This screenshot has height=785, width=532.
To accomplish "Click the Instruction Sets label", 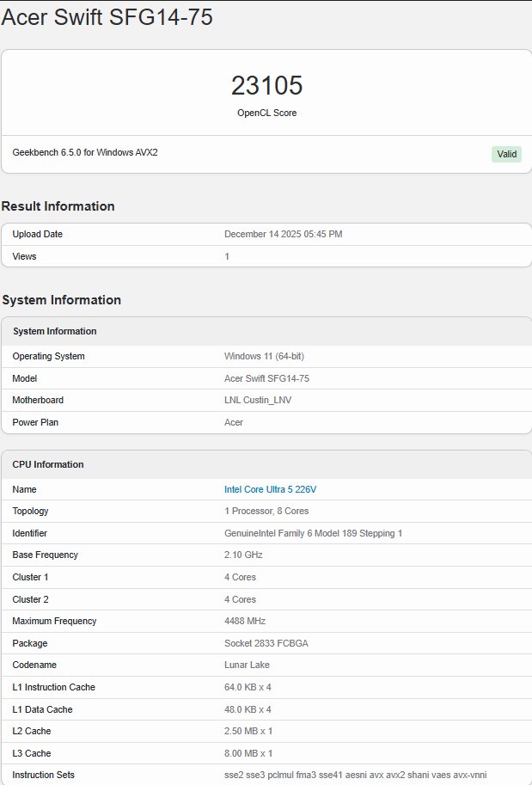I will click(44, 775).
